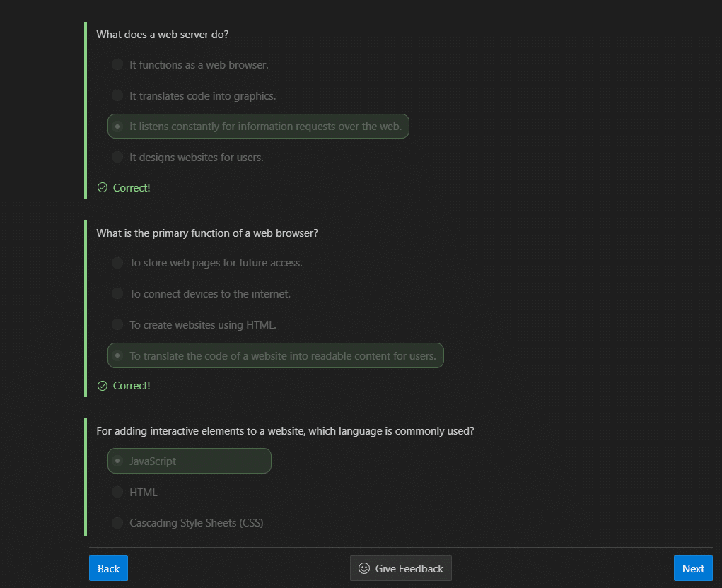722x588 pixels.
Task: Go to the Next page
Action: [x=693, y=568]
